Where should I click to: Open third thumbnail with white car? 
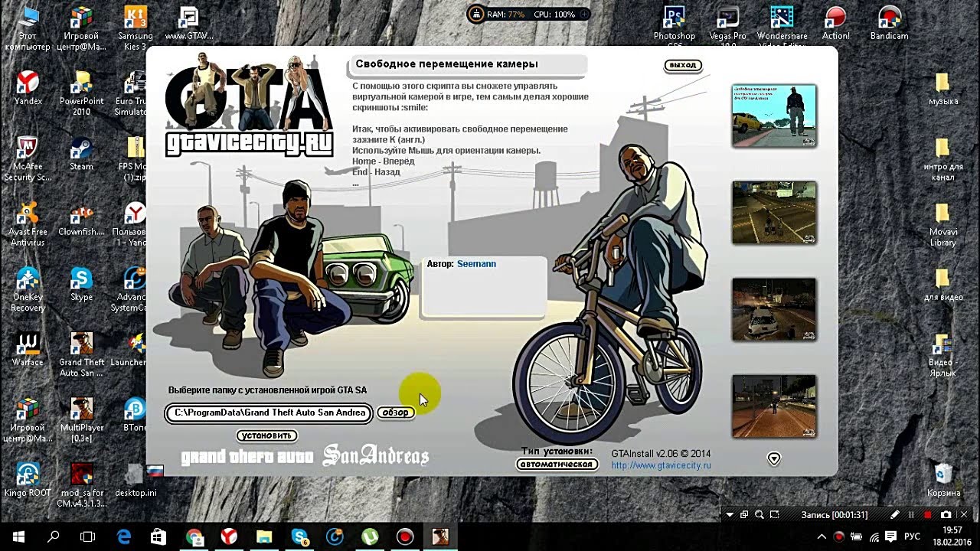(x=774, y=309)
